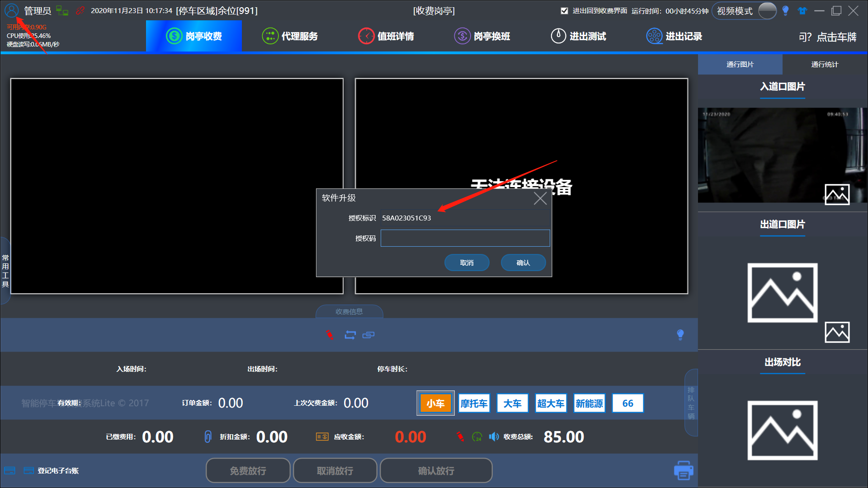This screenshot has width=868, height=488.
Task: Click the lightbulb icon in the fee panel
Action: [680, 334]
